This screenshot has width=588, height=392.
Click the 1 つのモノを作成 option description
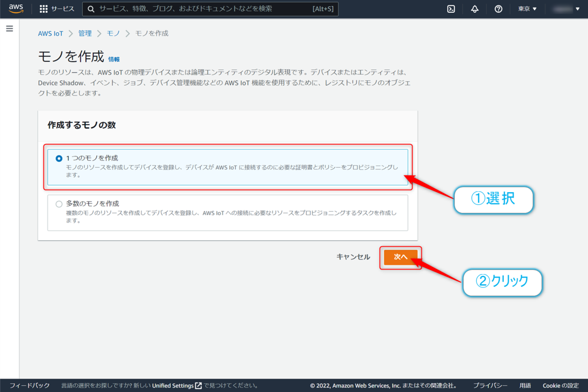(232, 171)
